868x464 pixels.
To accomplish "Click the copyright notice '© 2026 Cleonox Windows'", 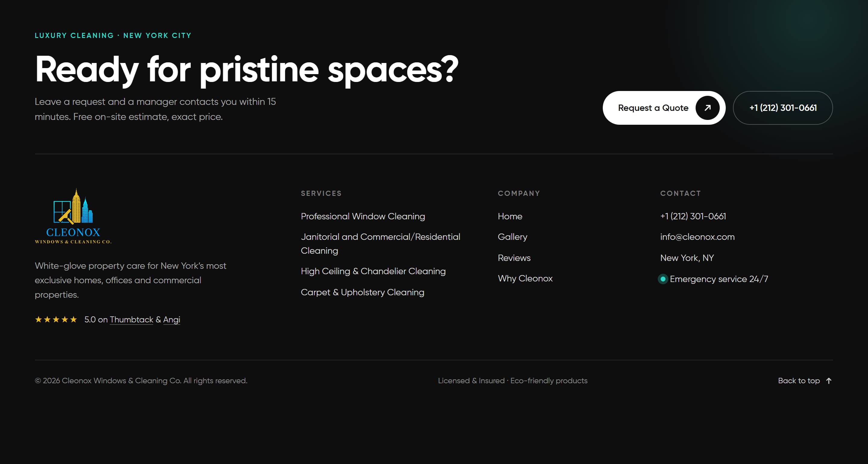I will (141, 381).
